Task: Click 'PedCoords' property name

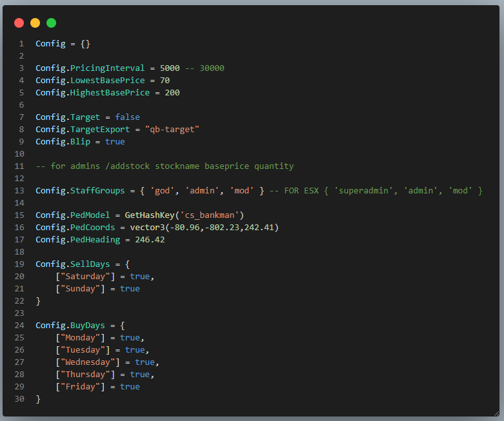Action: pyautogui.click(x=92, y=228)
